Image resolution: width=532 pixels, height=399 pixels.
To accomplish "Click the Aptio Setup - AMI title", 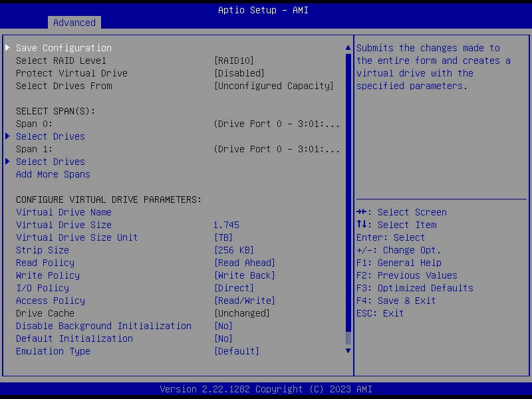I will pyautogui.click(x=263, y=10).
